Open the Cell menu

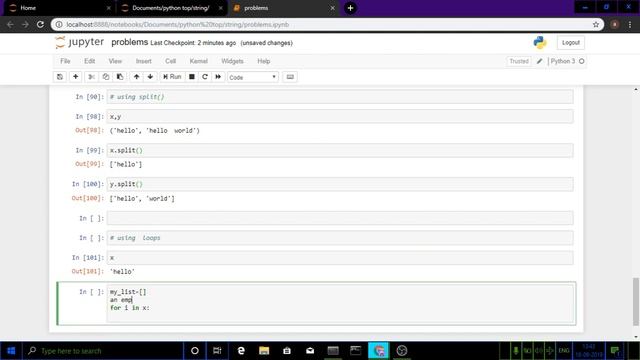pyautogui.click(x=171, y=61)
